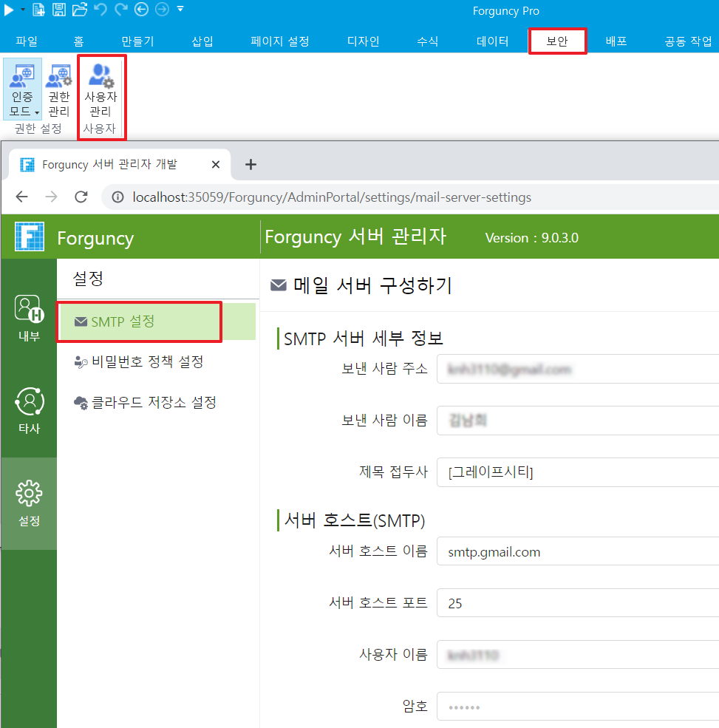Click the 서버 호스트(SMTP) heading
Screen dimensions: 719x728
pos(355,520)
